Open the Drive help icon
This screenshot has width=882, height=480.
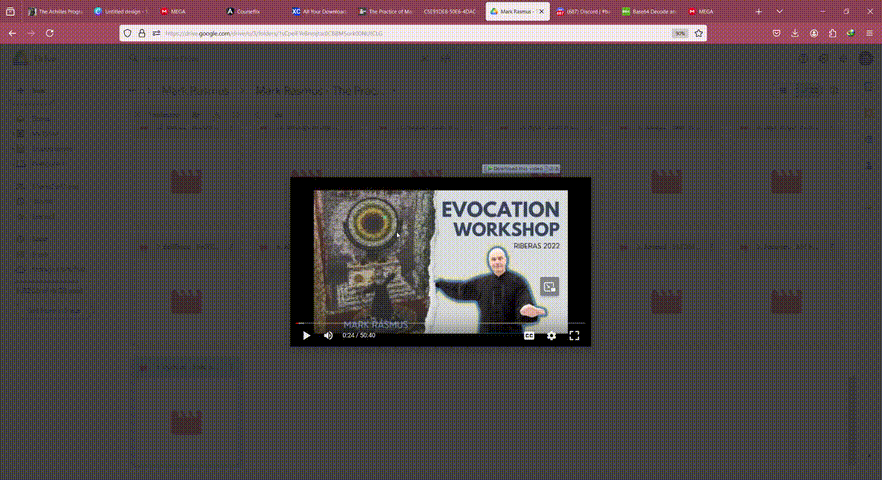803,58
